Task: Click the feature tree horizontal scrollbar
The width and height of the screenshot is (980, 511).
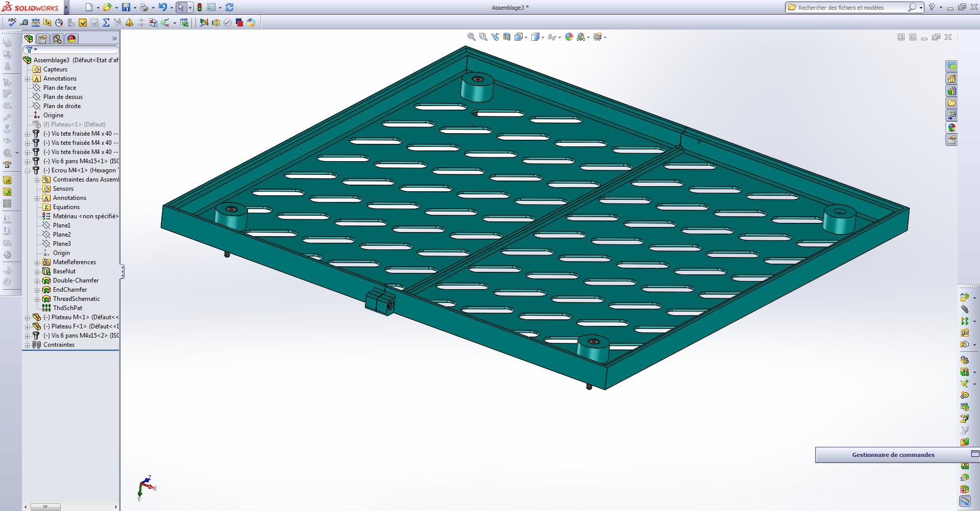Action: (70, 507)
